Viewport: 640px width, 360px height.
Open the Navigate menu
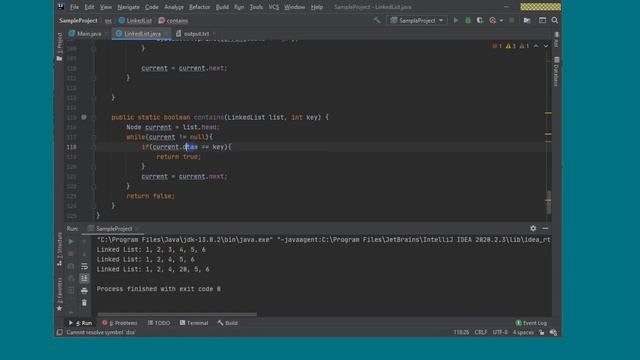(x=128, y=7)
